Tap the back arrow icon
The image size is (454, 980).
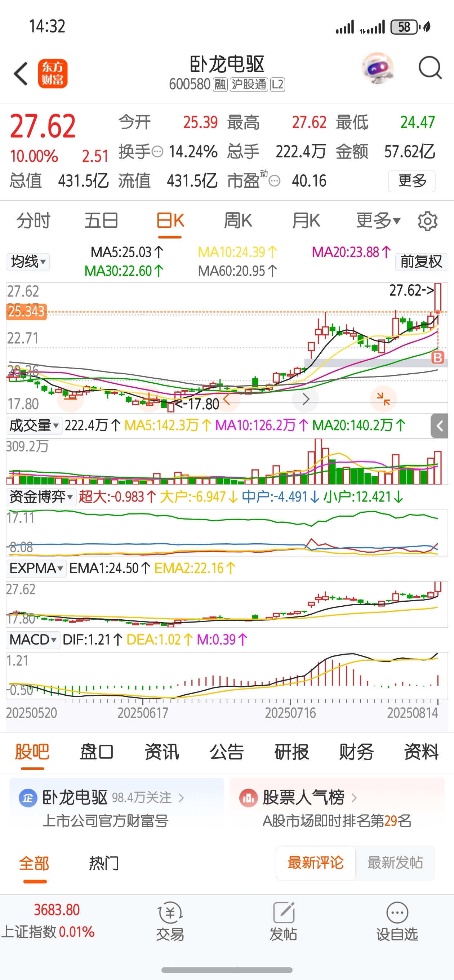tap(21, 73)
